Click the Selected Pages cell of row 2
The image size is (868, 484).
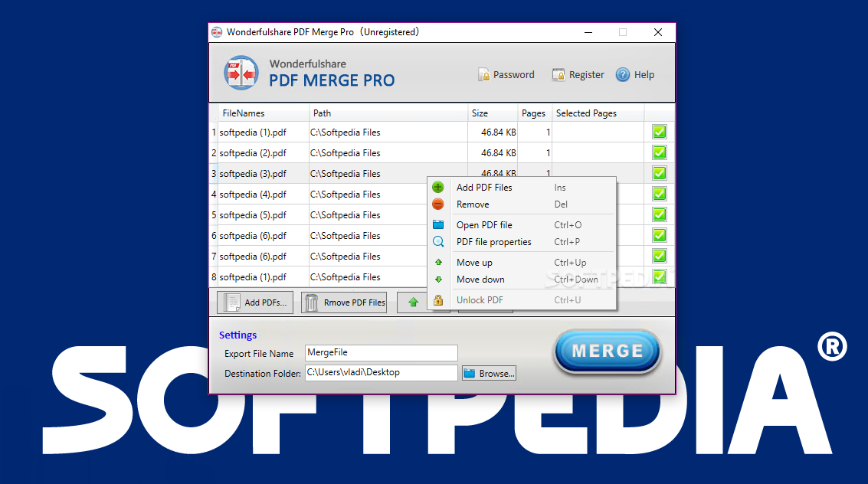point(598,152)
